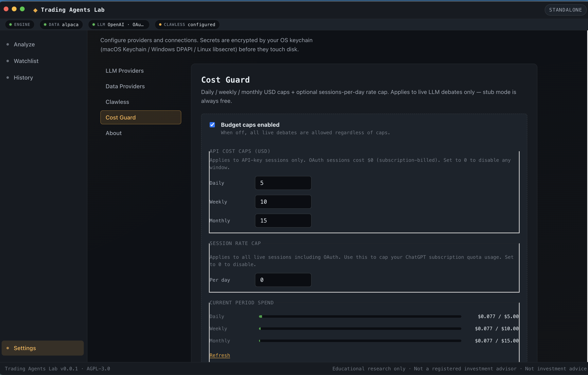Click the orange CLAWLESS status dot
Viewport: 588px width, 375px height.
160,25
